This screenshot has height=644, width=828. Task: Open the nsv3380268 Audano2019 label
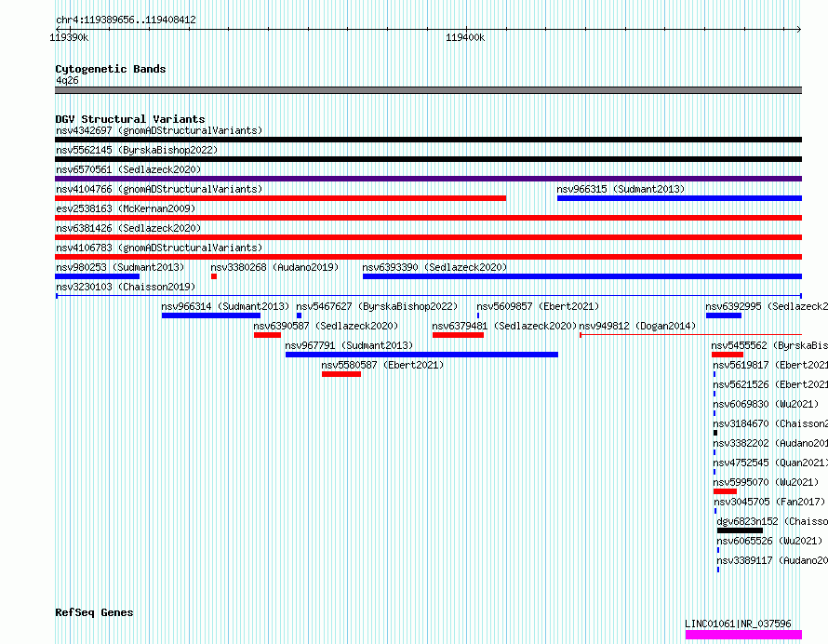[274, 267]
